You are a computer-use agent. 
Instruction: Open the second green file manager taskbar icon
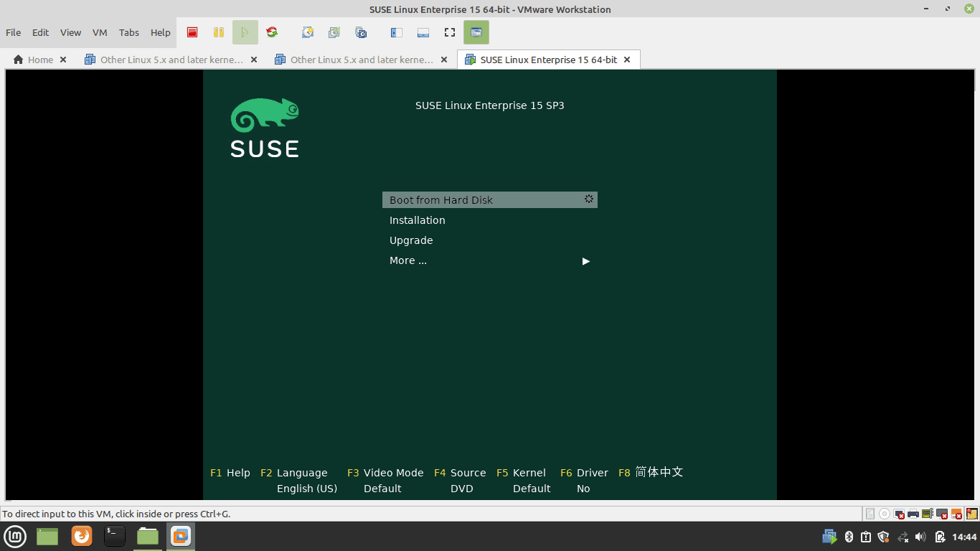tap(148, 536)
